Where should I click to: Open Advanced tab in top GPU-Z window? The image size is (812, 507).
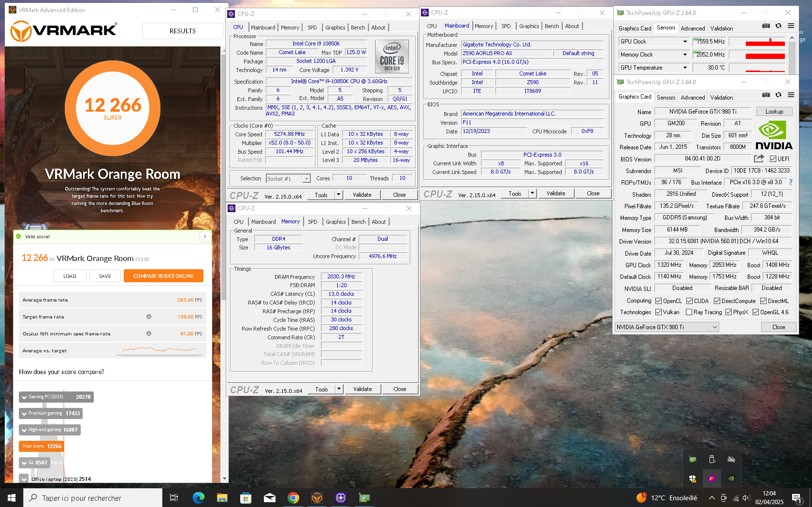693,29
